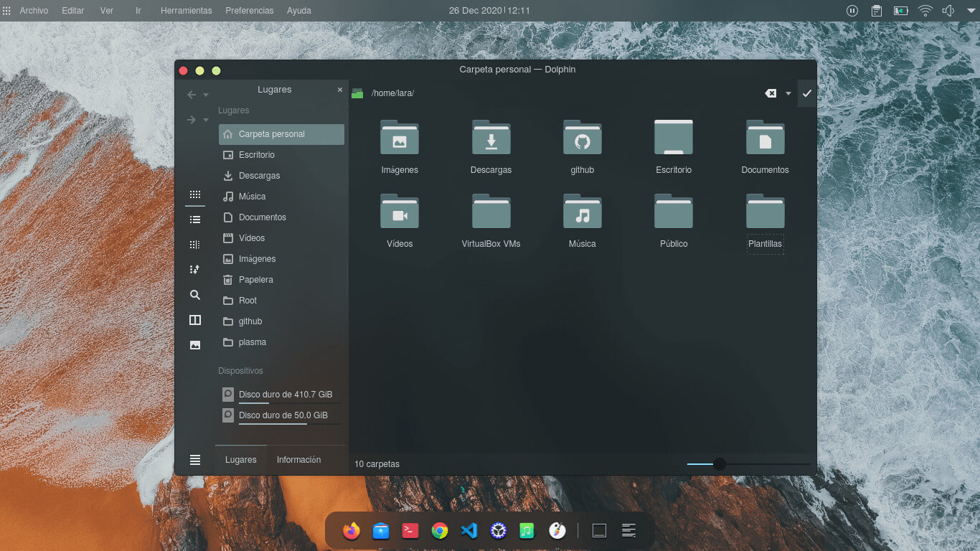Switch to details view mode
The image size is (980, 551).
(194, 245)
